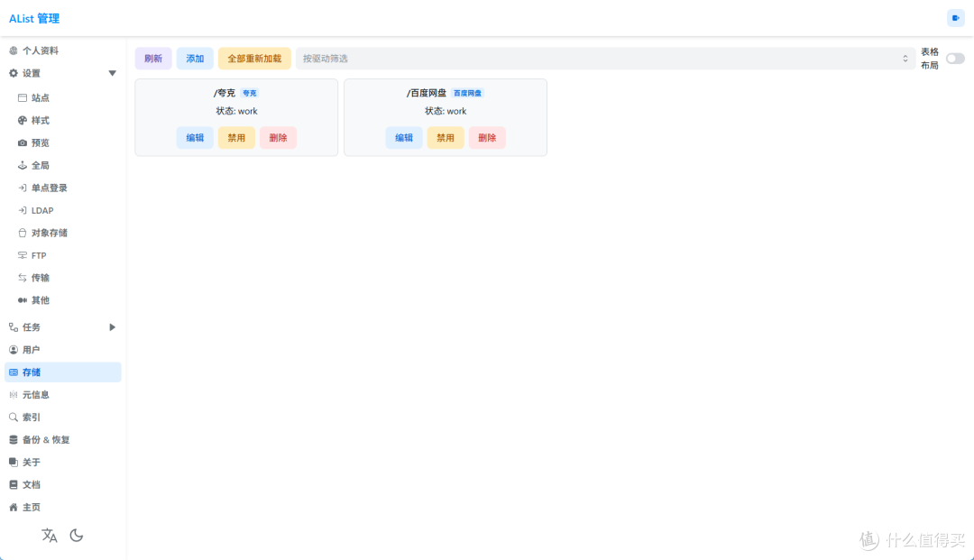The width and height of the screenshot is (974, 560).
Task: Open the 按驱动筛选 driver filter dropdown
Action: pos(606,59)
